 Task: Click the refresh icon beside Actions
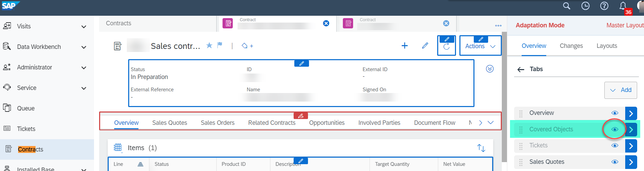point(446,47)
